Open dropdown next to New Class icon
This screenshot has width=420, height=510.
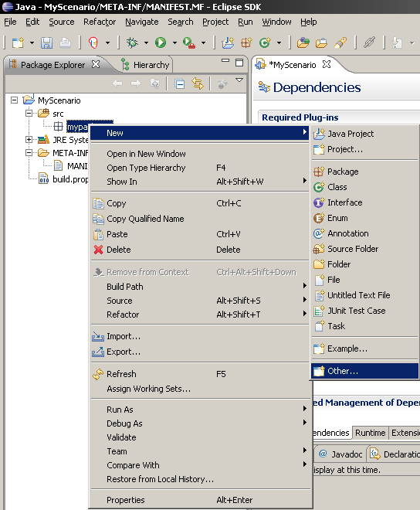pos(279,42)
